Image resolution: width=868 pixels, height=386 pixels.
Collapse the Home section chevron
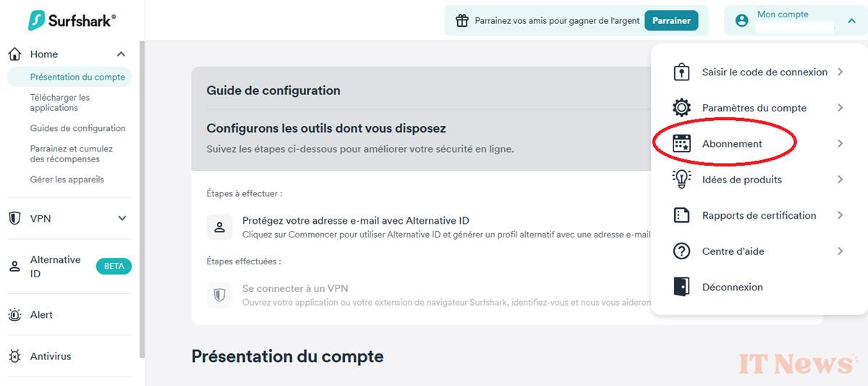tap(121, 54)
